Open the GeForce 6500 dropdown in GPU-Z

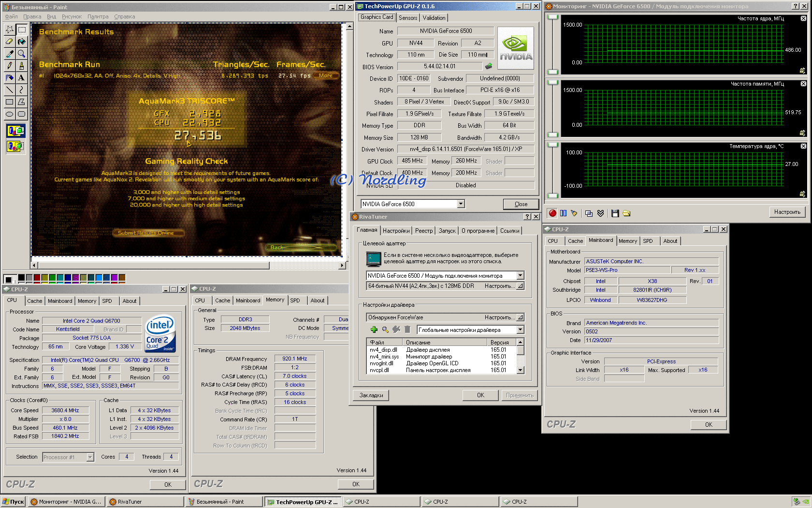461,204
